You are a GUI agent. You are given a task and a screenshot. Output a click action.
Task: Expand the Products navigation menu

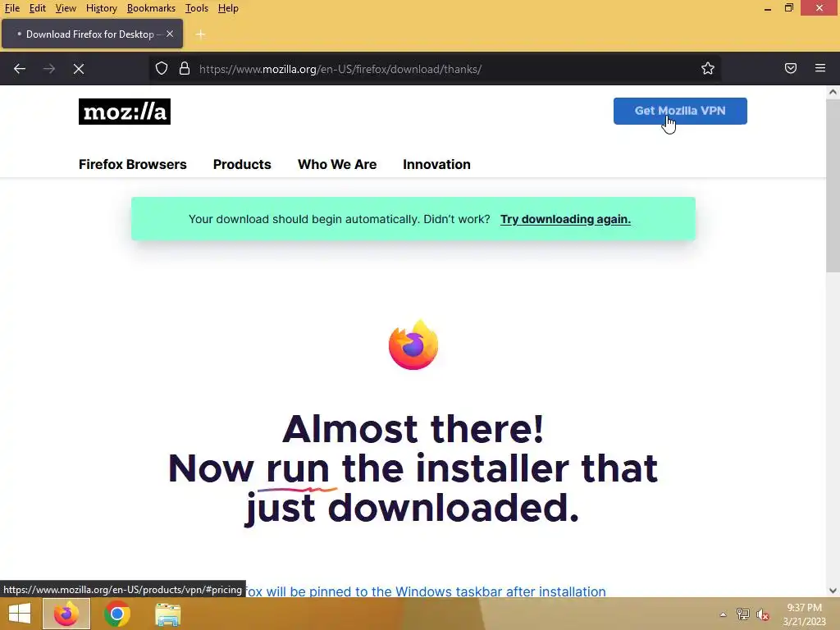[242, 164]
